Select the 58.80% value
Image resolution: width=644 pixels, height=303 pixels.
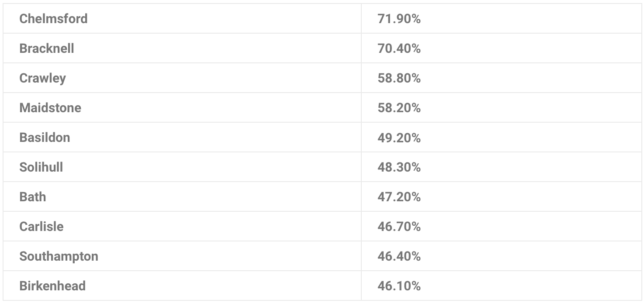point(399,78)
